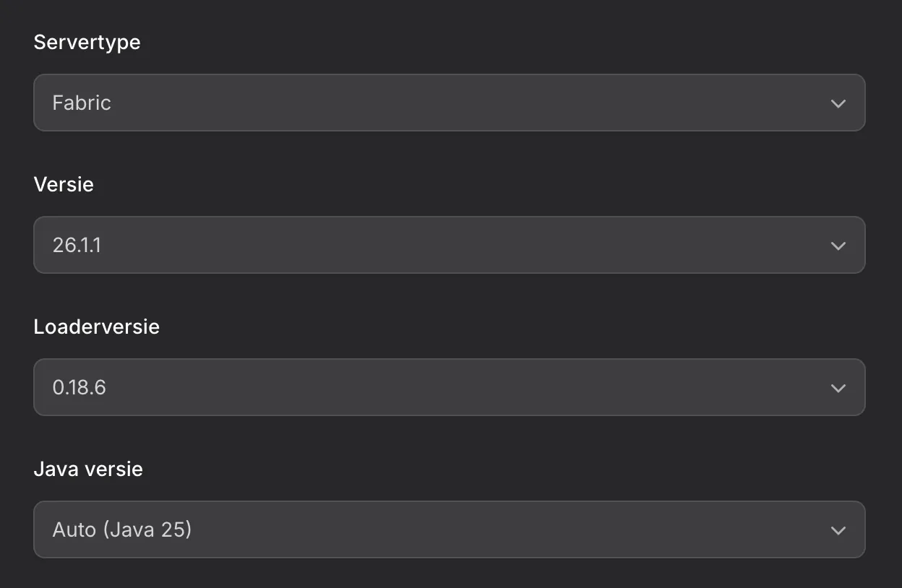Click the chevron arrow in the Loaderversie dropdown
Image resolution: width=902 pixels, height=588 pixels.
click(x=838, y=388)
